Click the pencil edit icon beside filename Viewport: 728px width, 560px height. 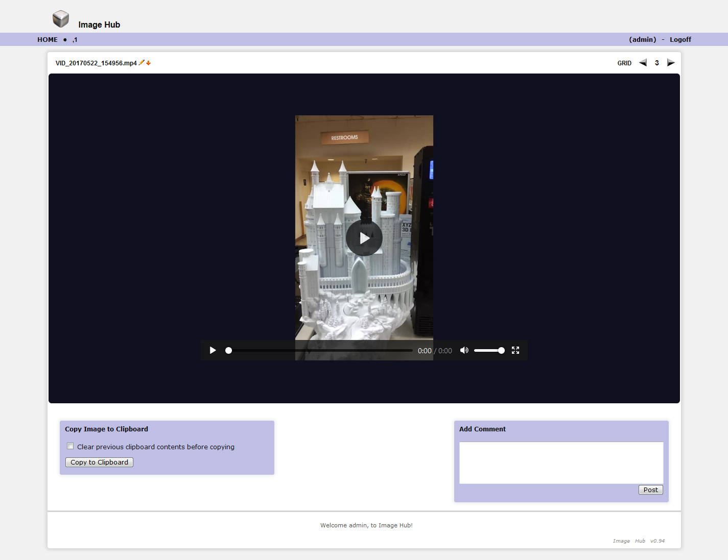coord(142,63)
